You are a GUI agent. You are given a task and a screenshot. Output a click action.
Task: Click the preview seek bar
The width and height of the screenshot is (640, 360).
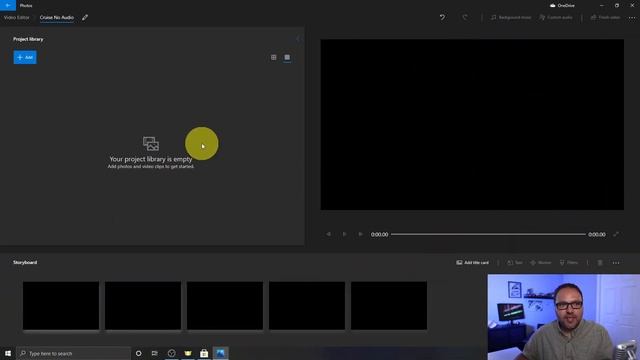pos(488,234)
